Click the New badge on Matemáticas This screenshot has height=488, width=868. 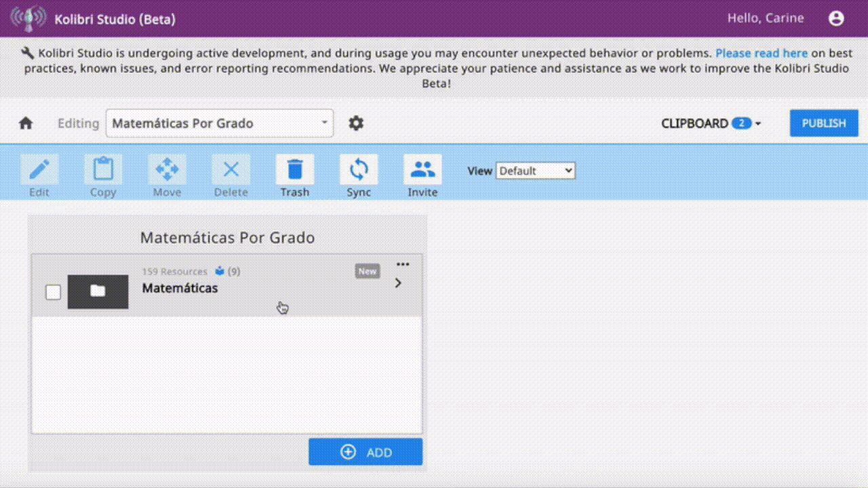tap(368, 271)
